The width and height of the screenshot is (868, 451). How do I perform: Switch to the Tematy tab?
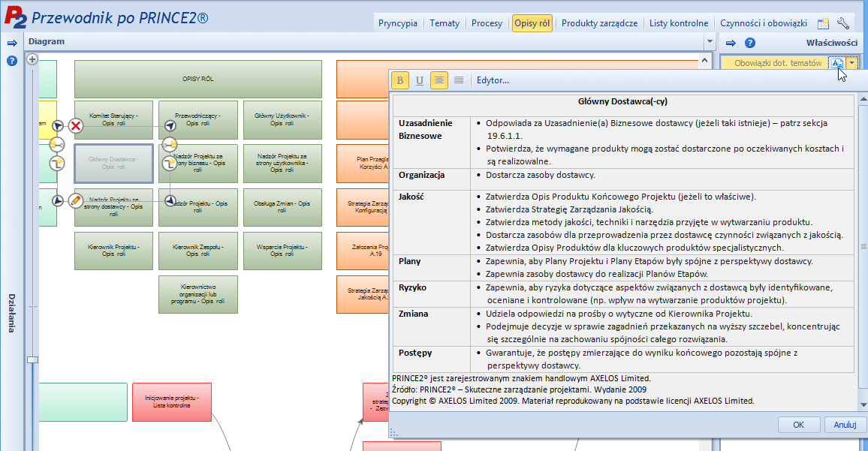coord(445,23)
